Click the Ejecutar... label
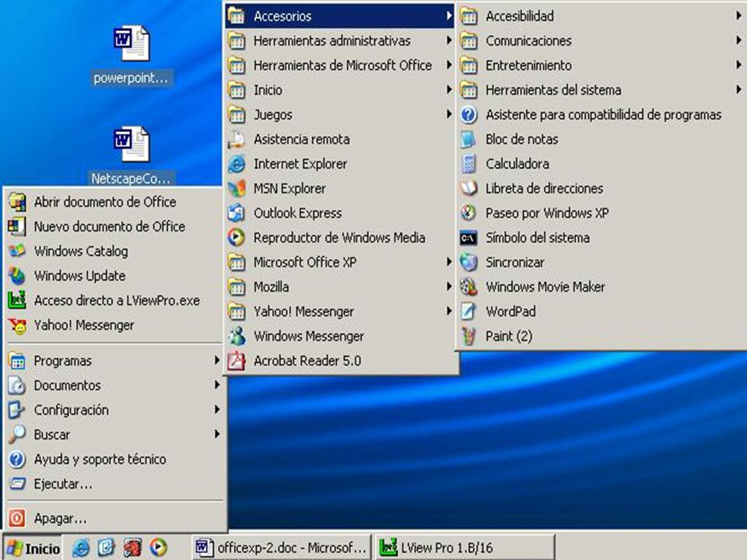Screen dimensions: 747x560 (63, 485)
